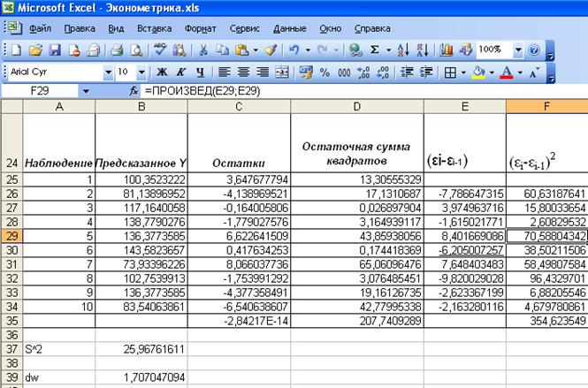This screenshot has width=588, height=388.
Task: Sort descending Я to A
Action: 423,49
